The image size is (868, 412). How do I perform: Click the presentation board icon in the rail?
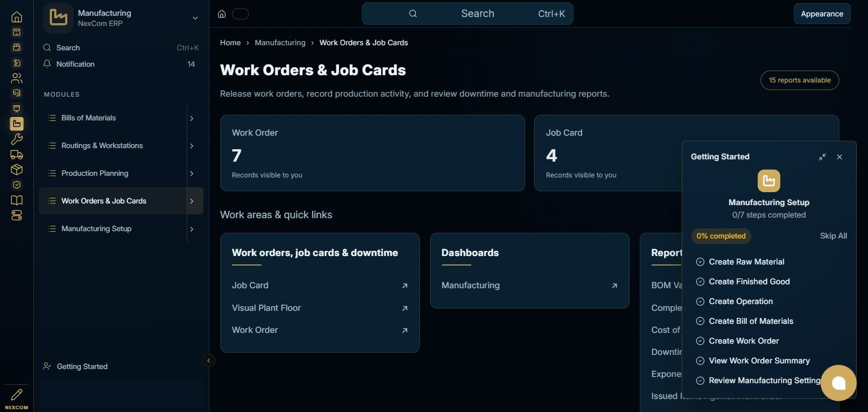(16, 109)
